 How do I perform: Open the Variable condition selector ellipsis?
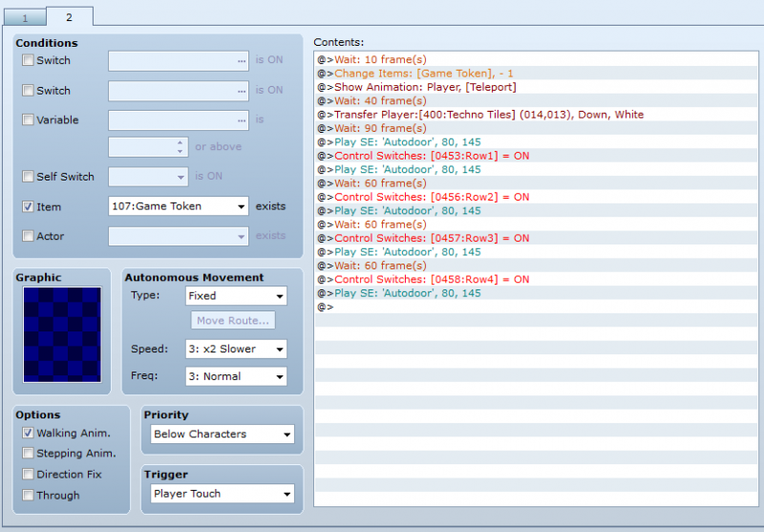[x=242, y=120]
